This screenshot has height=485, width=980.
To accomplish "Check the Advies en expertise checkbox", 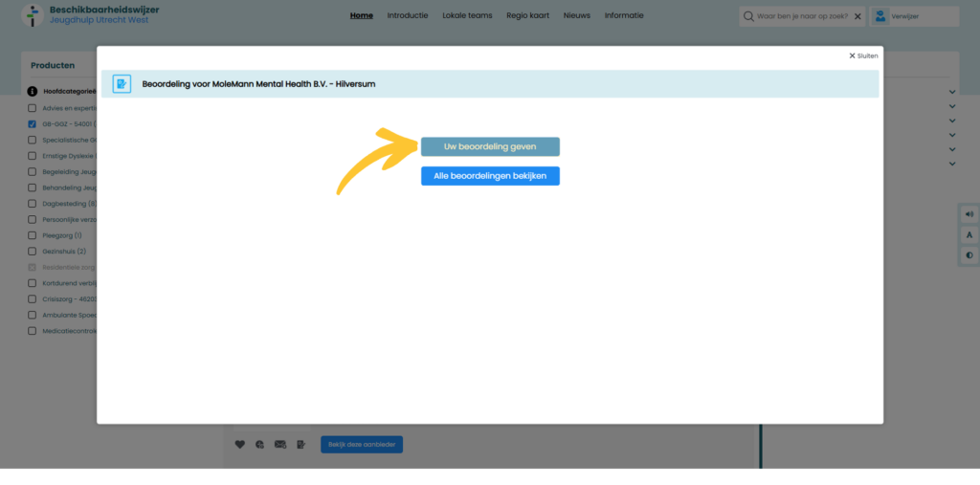I will pos(32,108).
